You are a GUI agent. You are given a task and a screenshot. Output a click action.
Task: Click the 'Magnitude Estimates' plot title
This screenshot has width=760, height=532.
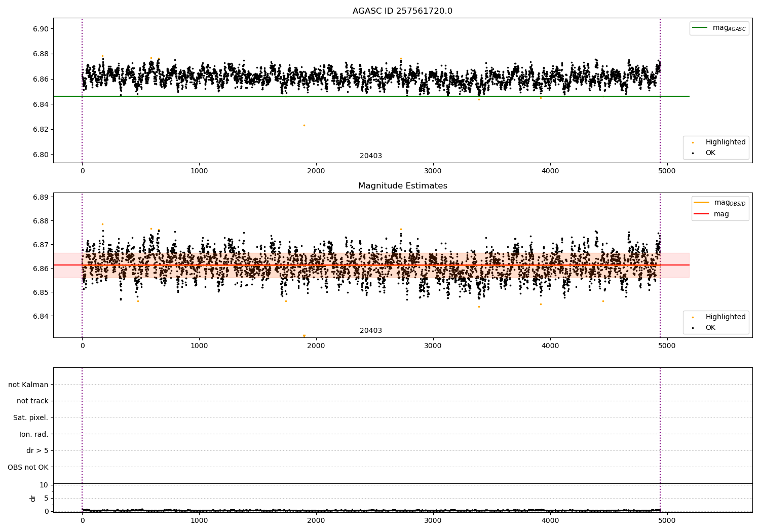pos(402,186)
